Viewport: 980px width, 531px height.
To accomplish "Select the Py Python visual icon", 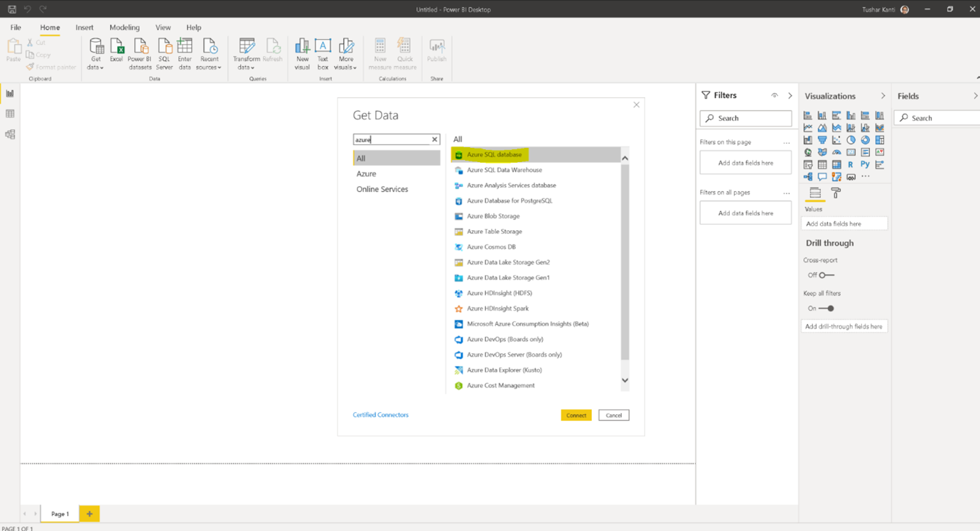I will [x=866, y=163].
